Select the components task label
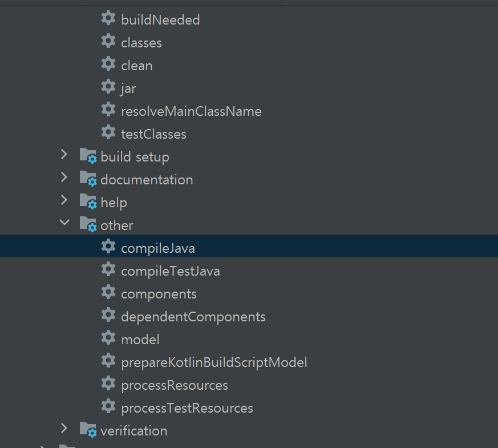498x448 pixels. pyautogui.click(x=159, y=294)
